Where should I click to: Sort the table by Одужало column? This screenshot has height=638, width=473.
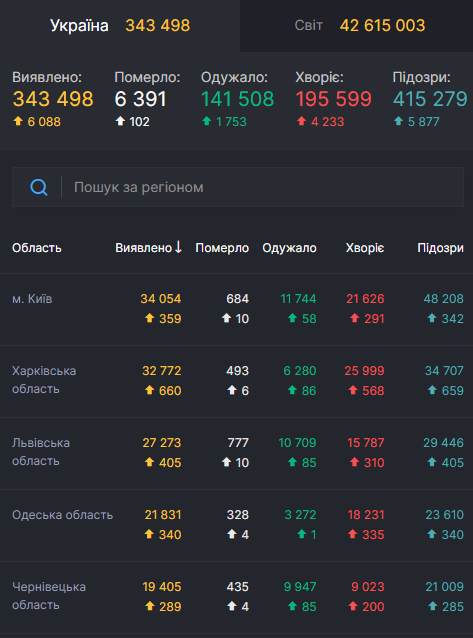[289, 248]
